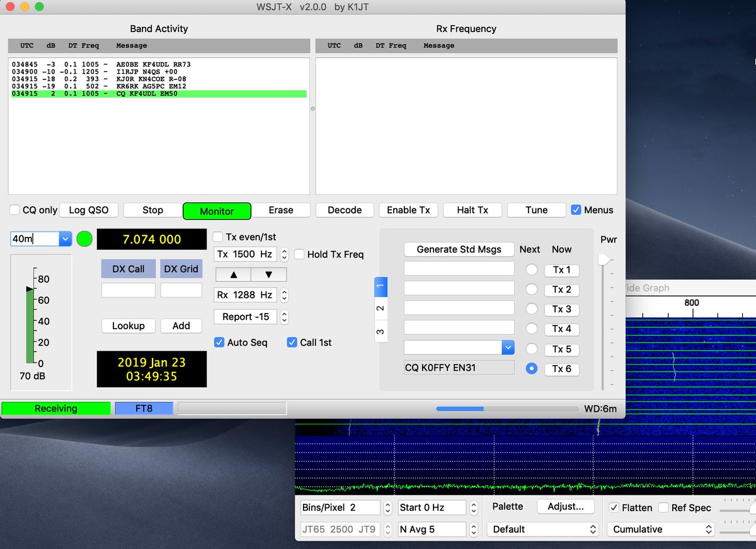Click the Stop button
756x549 pixels.
[x=152, y=210]
